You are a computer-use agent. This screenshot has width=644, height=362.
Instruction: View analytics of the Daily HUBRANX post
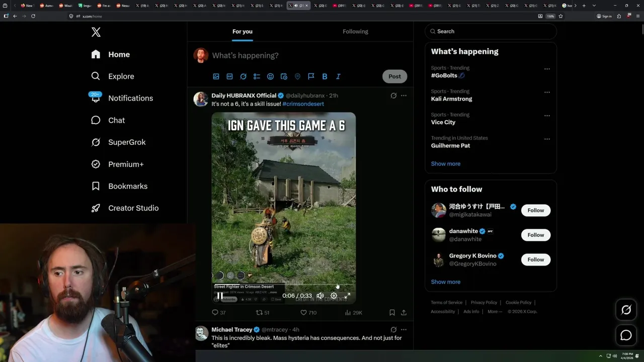(x=353, y=313)
